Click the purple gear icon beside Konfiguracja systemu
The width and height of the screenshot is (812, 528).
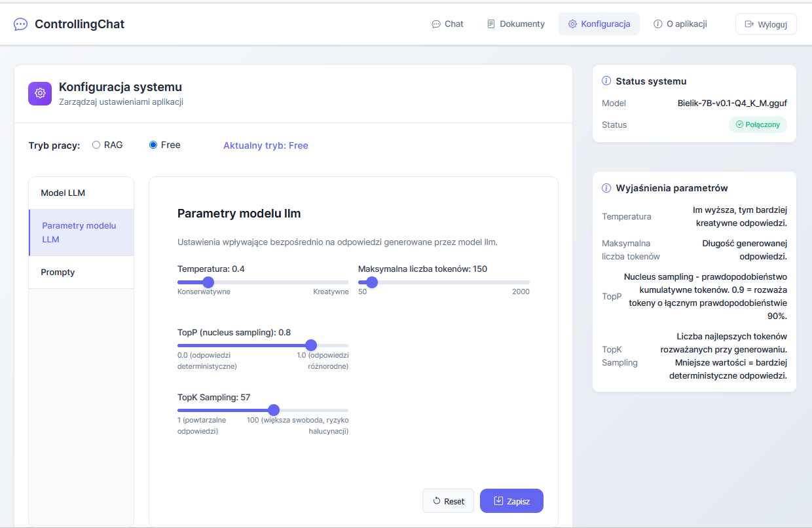[40, 93]
